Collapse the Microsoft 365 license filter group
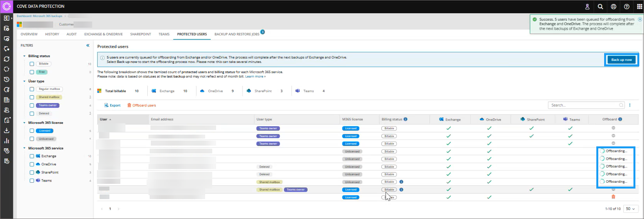Screen dimensions: 644x219 point(24,123)
